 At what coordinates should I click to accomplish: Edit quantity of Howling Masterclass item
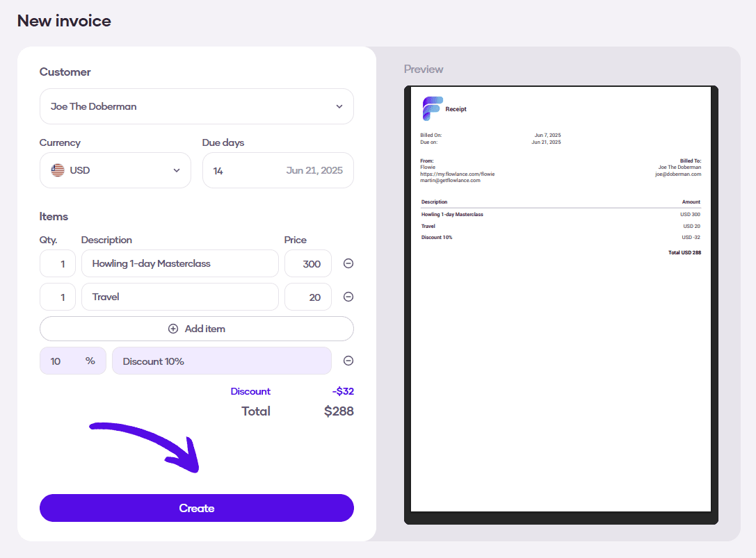click(58, 263)
